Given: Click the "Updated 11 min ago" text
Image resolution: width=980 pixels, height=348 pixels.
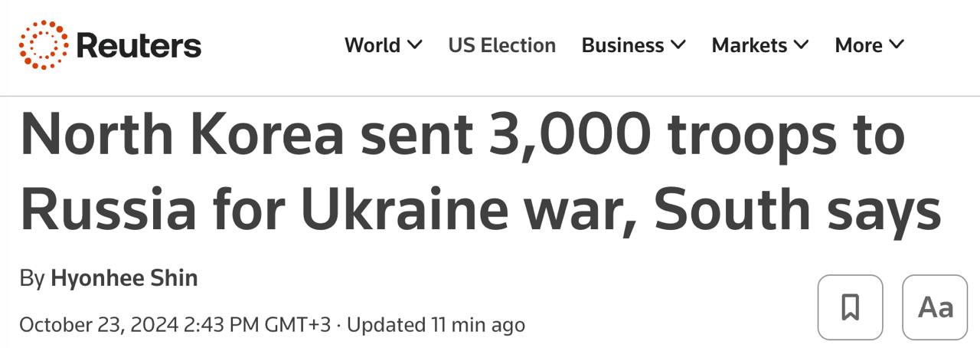Looking at the screenshot, I should [x=436, y=324].
